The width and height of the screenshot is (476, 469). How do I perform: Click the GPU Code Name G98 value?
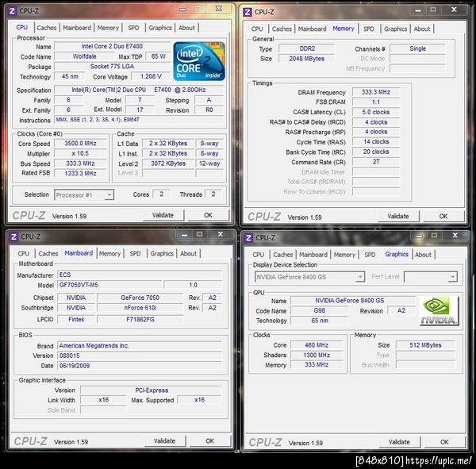(x=320, y=311)
